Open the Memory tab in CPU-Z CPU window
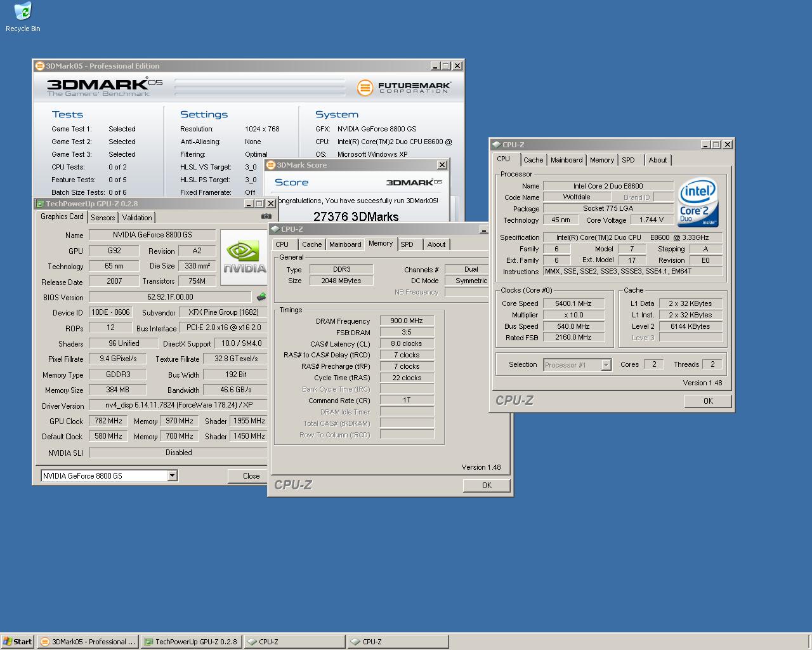Screen dimensions: 812x650 (x=601, y=160)
